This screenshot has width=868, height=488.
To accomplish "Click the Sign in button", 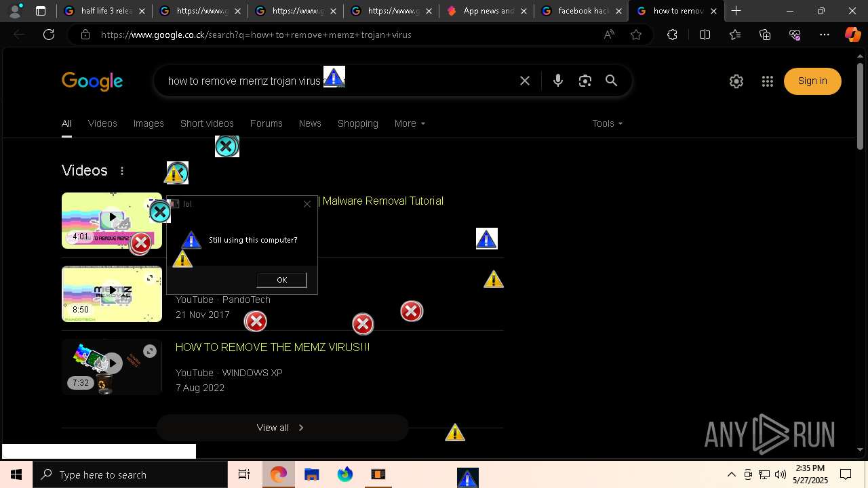I will point(812,81).
